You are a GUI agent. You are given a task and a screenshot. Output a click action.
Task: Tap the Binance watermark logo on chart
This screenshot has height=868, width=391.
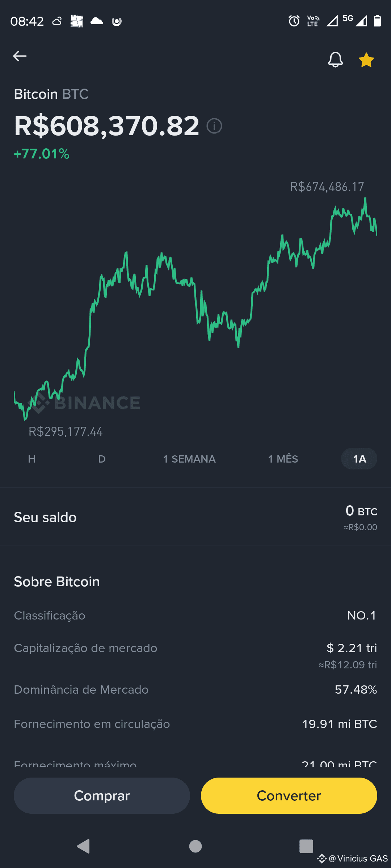tap(84, 403)
